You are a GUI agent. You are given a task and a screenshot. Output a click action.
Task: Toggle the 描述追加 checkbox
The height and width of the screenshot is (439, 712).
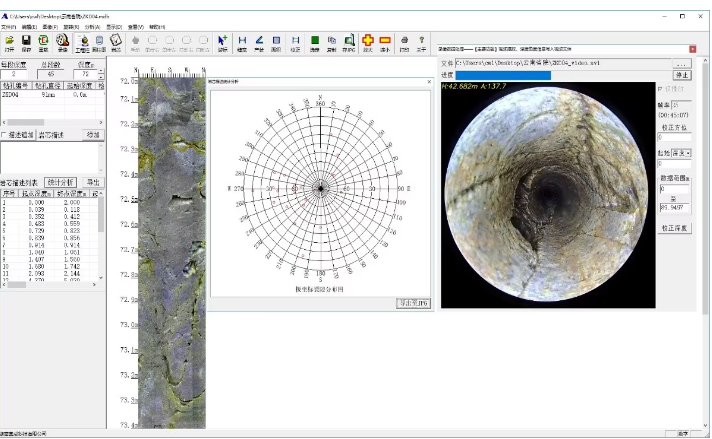click(x=4, y=134)
